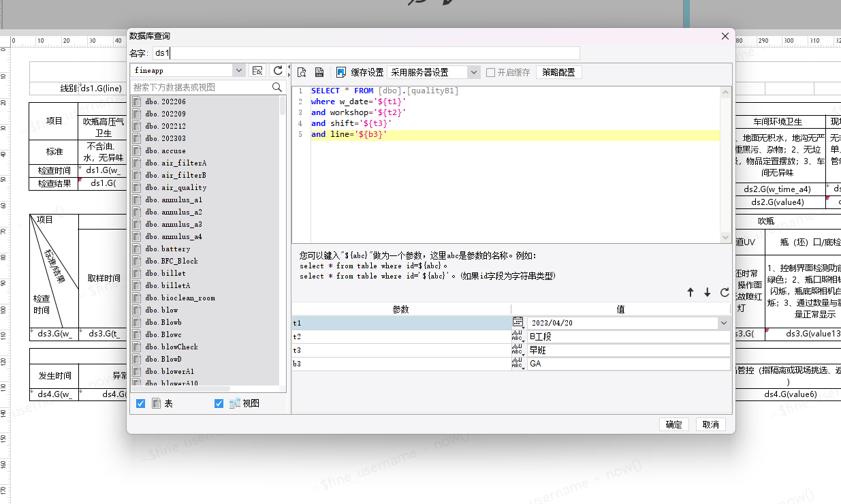Click ds2.G(value4) cell in background report
The width and height of the screenshot is (841, 504).
(778, 202)
